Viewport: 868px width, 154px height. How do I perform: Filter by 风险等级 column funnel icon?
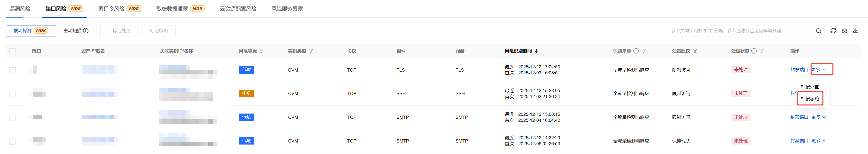(x=261, y=51)
